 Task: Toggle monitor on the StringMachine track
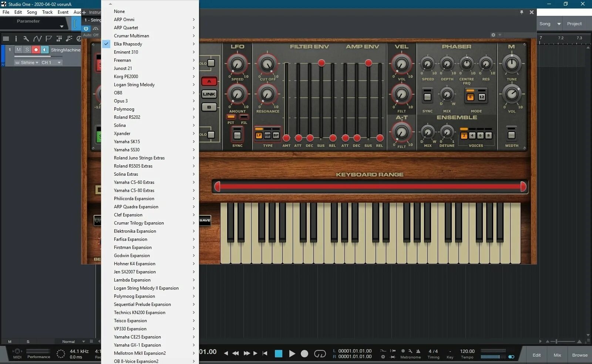tap(45, 50)
